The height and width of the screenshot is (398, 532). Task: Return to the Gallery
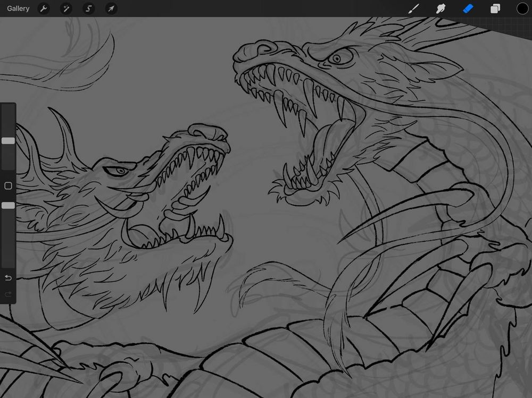pos(18,9)
